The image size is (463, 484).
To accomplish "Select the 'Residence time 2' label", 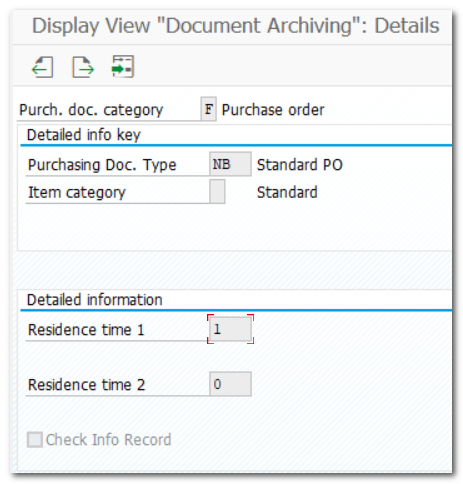I will tap(86, 385).
